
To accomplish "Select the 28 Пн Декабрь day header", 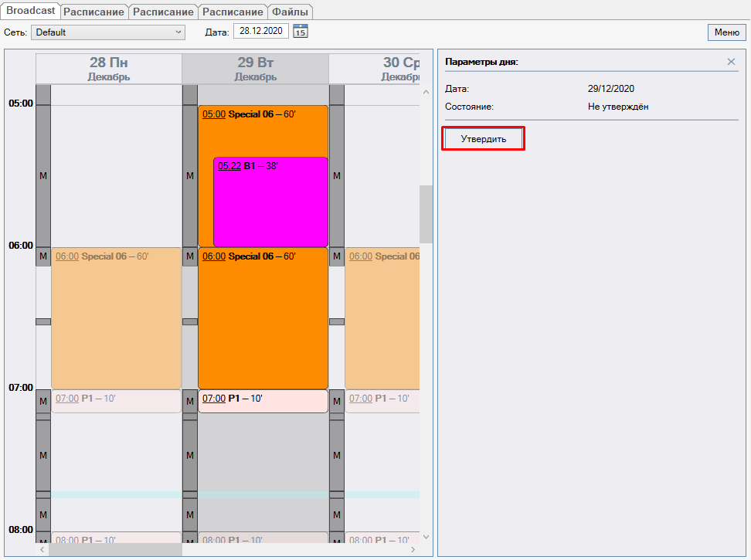I will point(109,69).
